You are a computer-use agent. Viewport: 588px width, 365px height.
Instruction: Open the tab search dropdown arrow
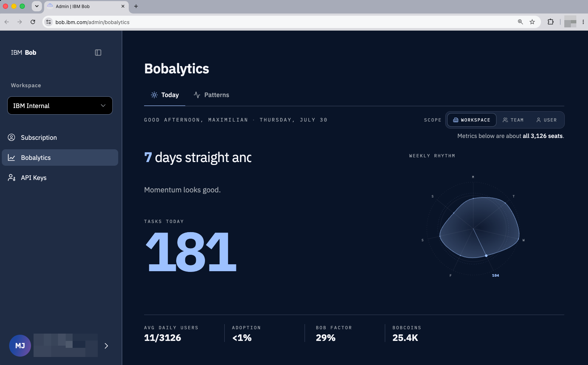(36, 6)
